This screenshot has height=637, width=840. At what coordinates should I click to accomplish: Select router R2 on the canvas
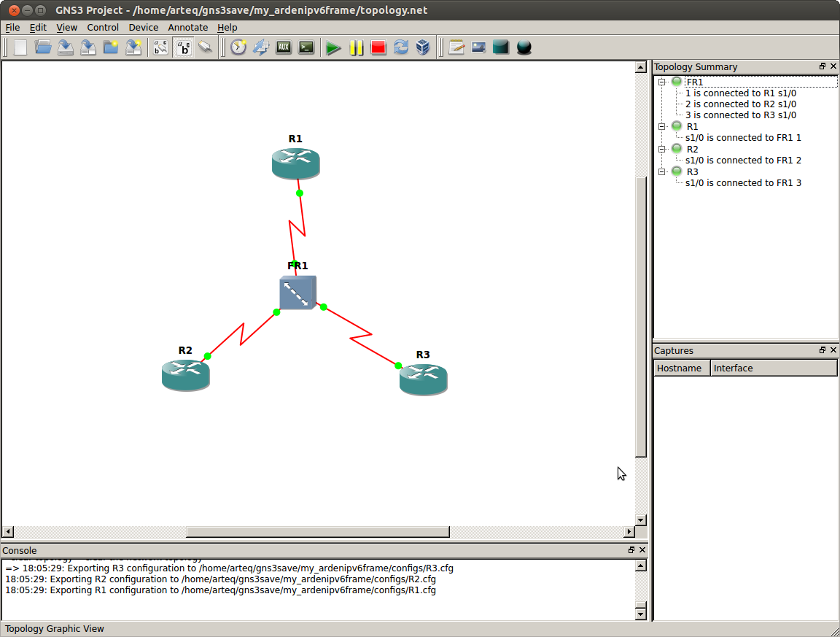tap(186, 375)
